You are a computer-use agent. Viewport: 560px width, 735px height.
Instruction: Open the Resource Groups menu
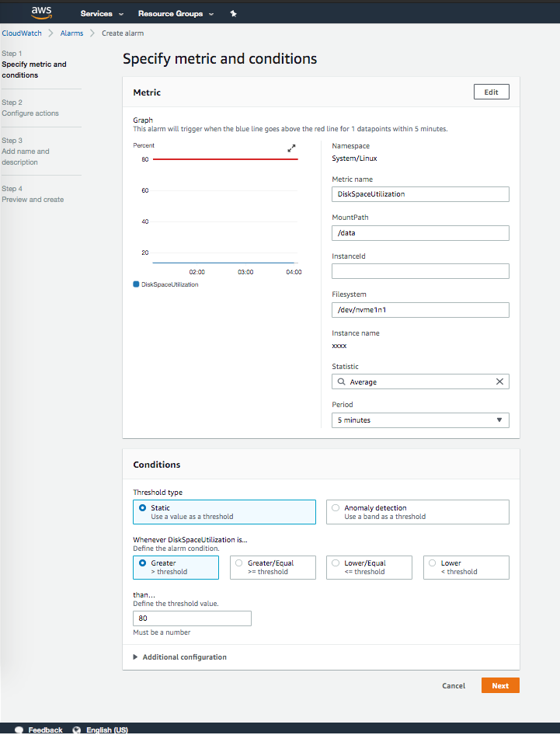175,14
